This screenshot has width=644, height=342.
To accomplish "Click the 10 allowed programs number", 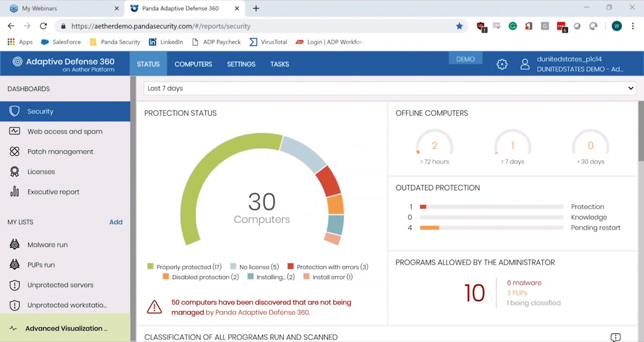I will (475, 293).
